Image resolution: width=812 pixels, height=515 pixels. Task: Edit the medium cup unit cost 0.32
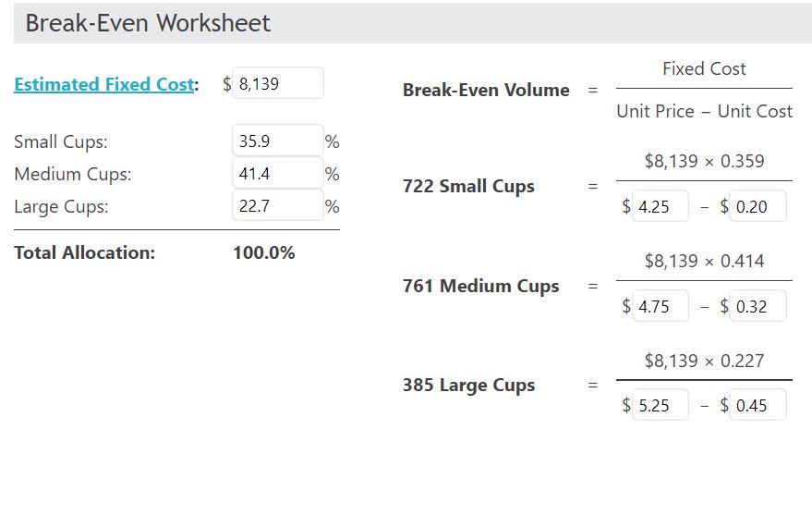click(x=758, y=306)
